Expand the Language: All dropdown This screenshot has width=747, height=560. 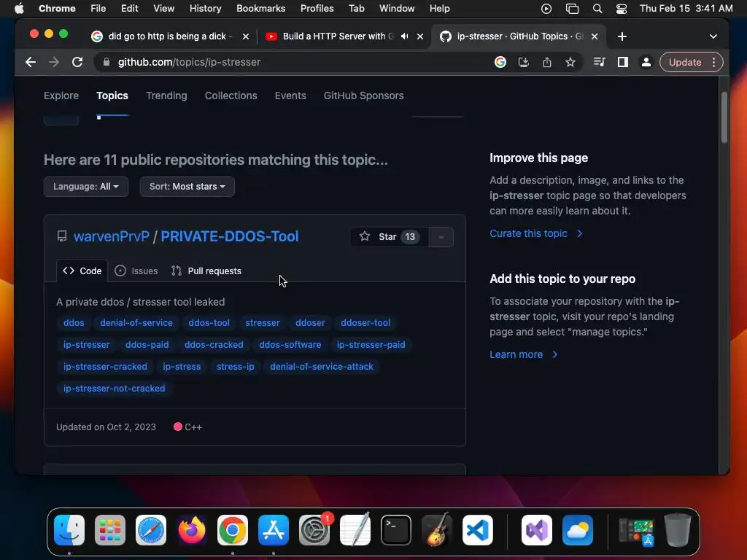pos(86,187)
